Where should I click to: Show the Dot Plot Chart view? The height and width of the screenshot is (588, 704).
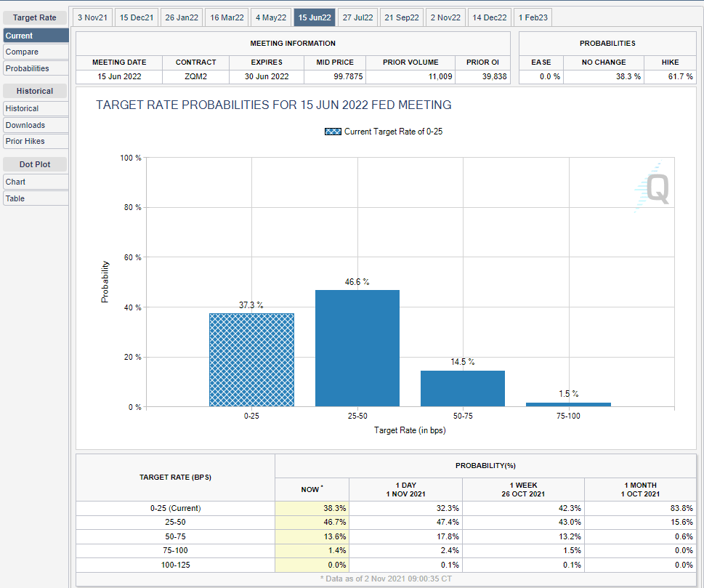click(36, 182)
